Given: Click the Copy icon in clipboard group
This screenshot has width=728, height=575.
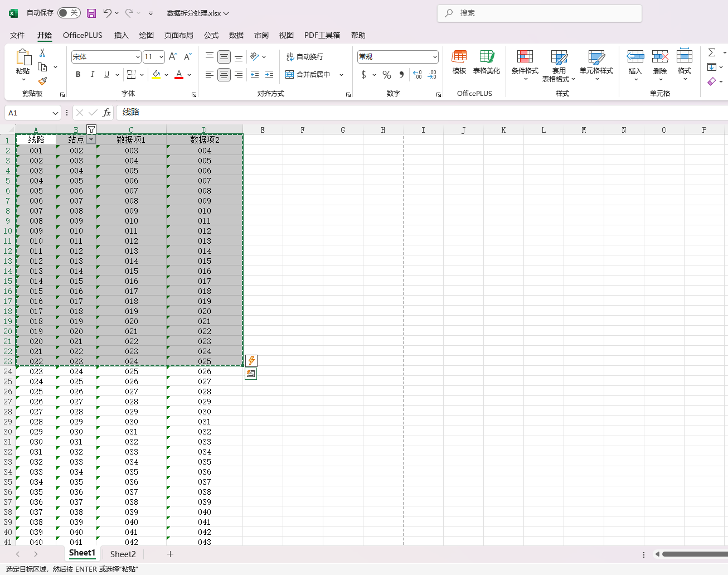Looking at the screenshot, I should [42, 67].
